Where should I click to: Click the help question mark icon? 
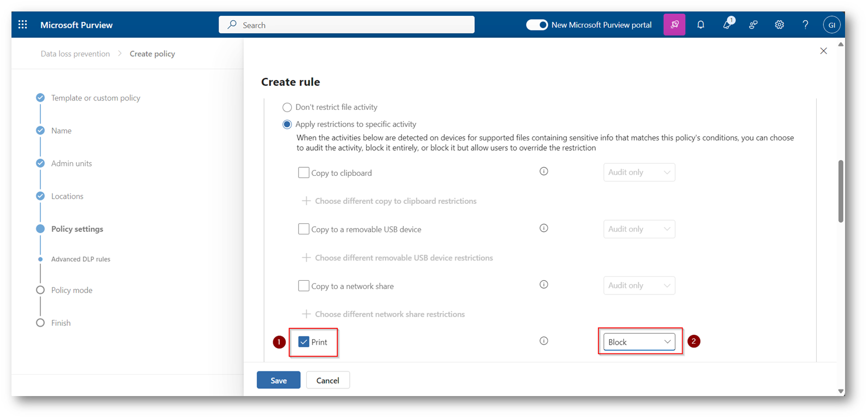(805, 25)
